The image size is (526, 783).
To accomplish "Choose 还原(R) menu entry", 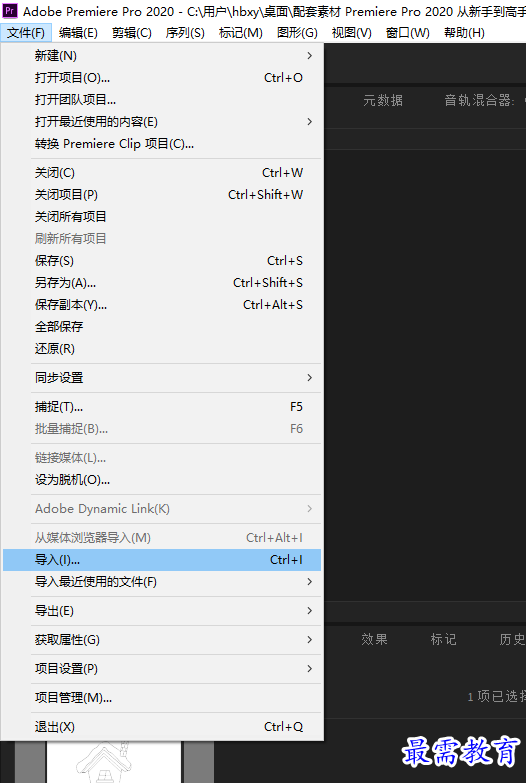I will click(162, 349).
